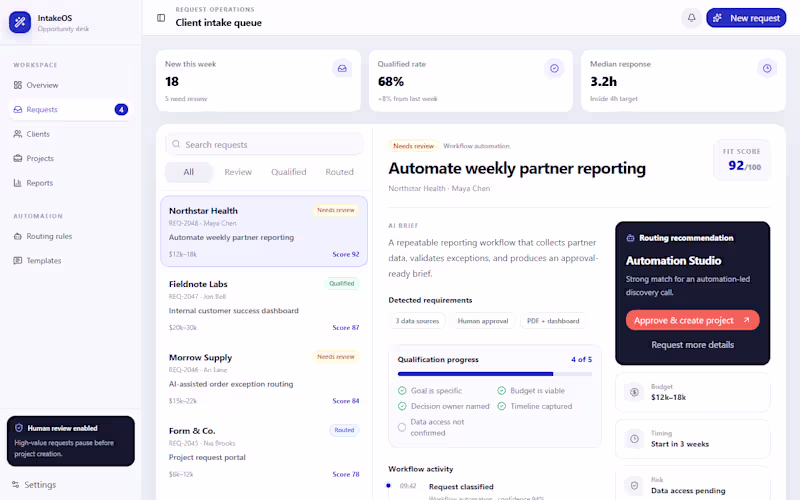Select the Qualified filter tab
800x500 pixels.
(x=289, y=172)
